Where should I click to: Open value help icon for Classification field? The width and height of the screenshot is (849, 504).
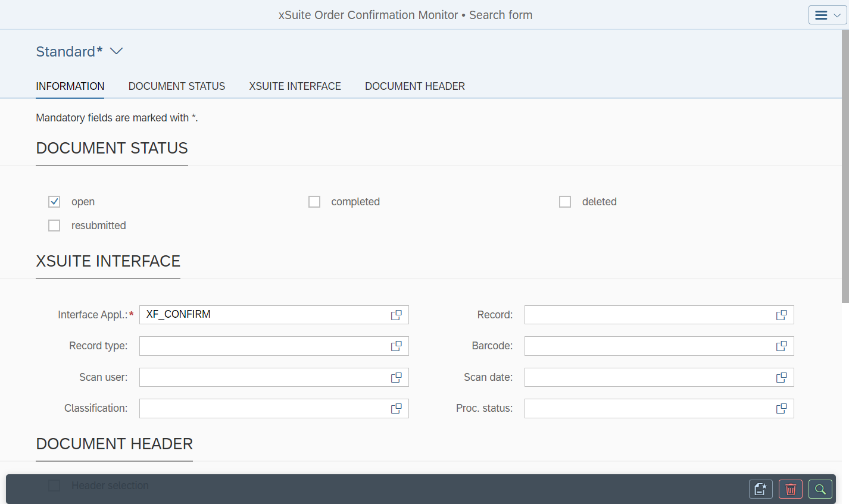[x=396, y=409]
